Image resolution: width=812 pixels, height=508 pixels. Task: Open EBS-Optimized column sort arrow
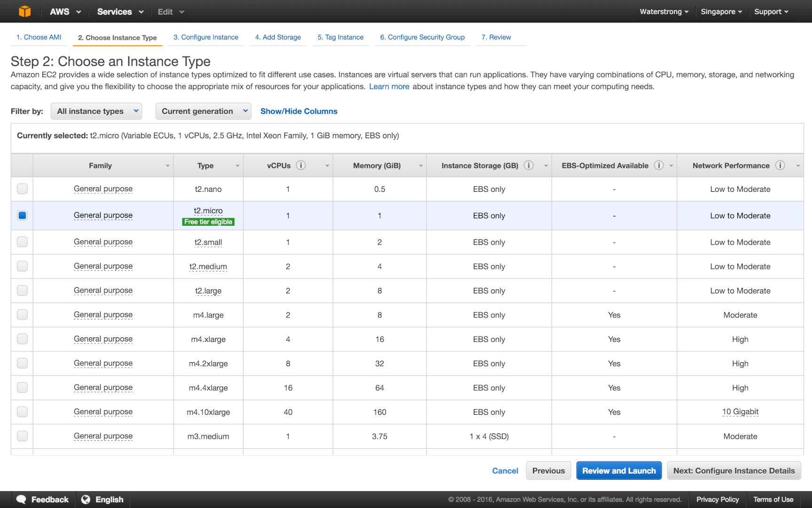coord(671,166)
